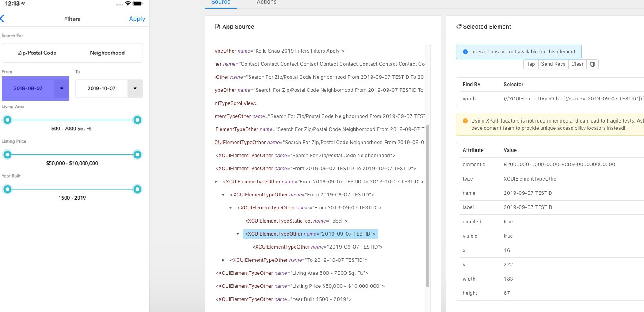This screenshot has height=312, width=644.
Task: Click the label attribute value 2019-09-07 TESTID
Action: click(x=528, y=207)
